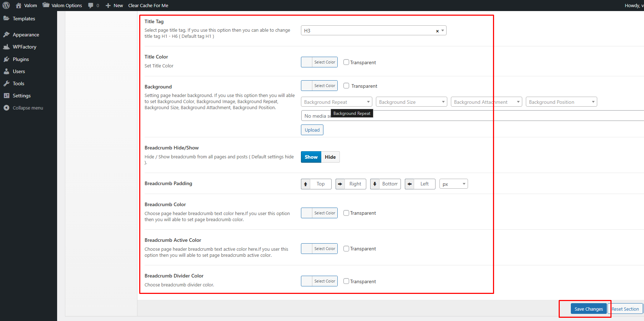Image resolution: width=644 pixels, height=321 pixels.
Task: Expand the Background Position dropdown
Action: pyautogui.click(x=561, y=102)
